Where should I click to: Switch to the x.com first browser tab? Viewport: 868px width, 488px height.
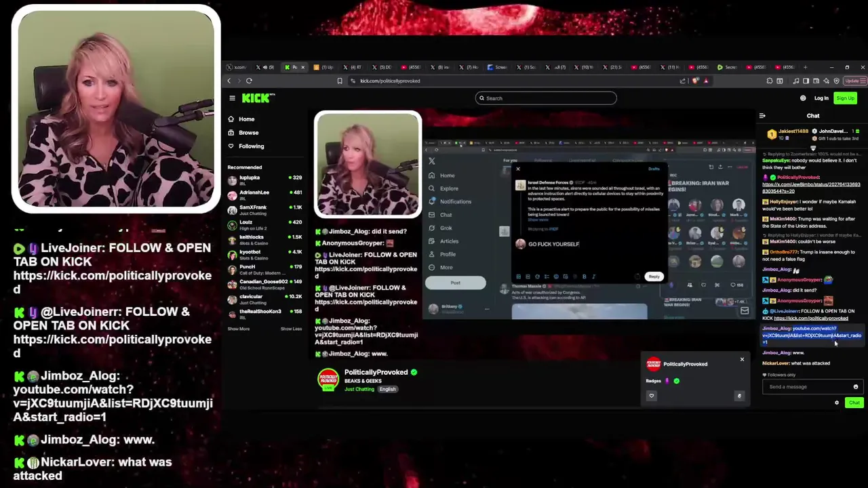pos(237,67)
